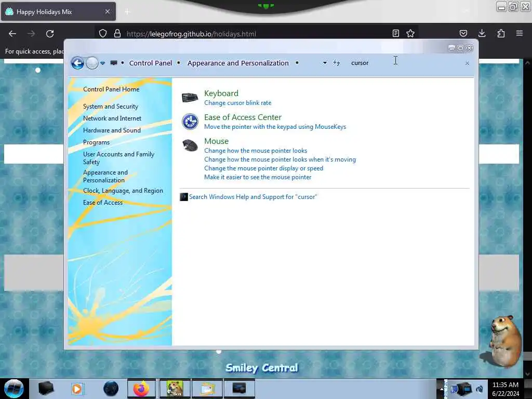The width and height of the screenshot is (532, 399).
Task: Clear the cursor search with X
Action: click(x=467, y=63)
